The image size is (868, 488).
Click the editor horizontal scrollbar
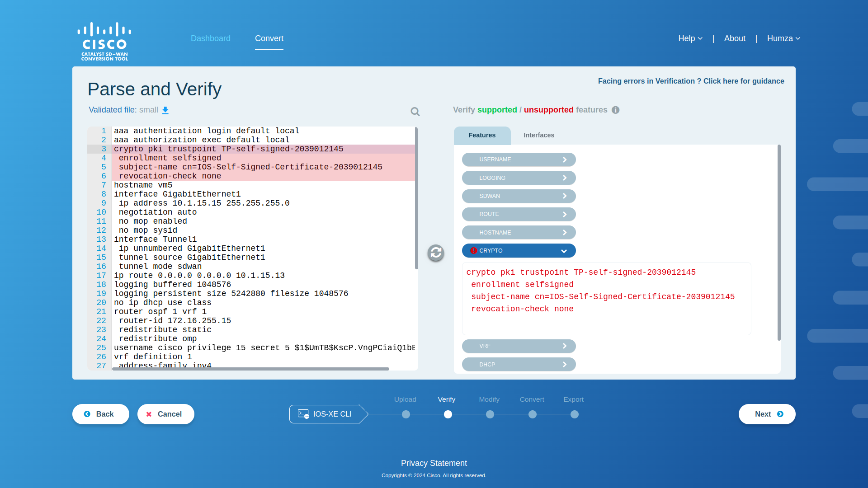(x=251, y=369)
